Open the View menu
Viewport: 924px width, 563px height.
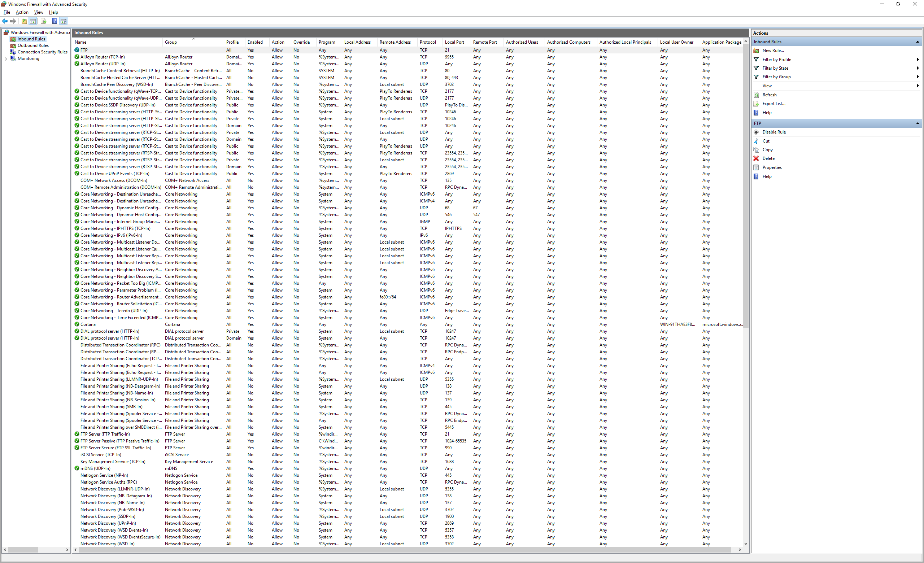pyautogui.click(x=39, y=12)
